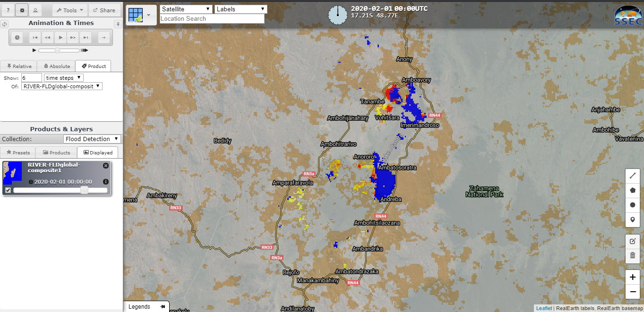This screenshot has width=644, height=312.
Task: Step back one animation frame
Action: coord(48,37)
